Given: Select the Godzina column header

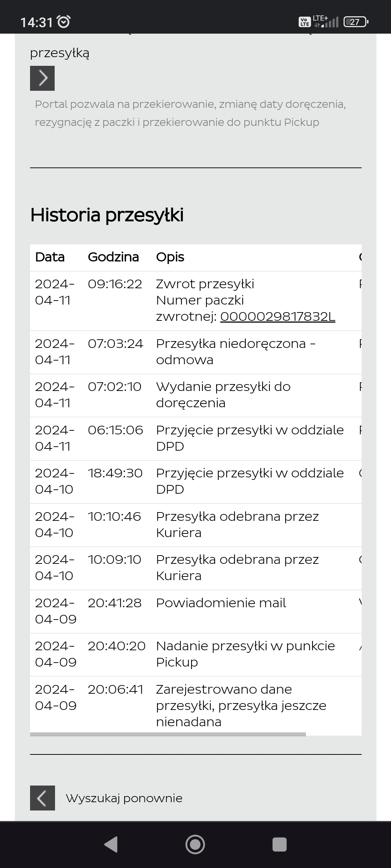Looking at the screenshot, I should click(113, 257).
